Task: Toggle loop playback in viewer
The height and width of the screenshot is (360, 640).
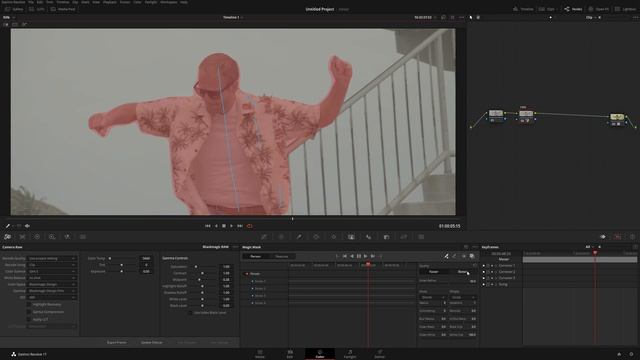Action: coord(249,226)
